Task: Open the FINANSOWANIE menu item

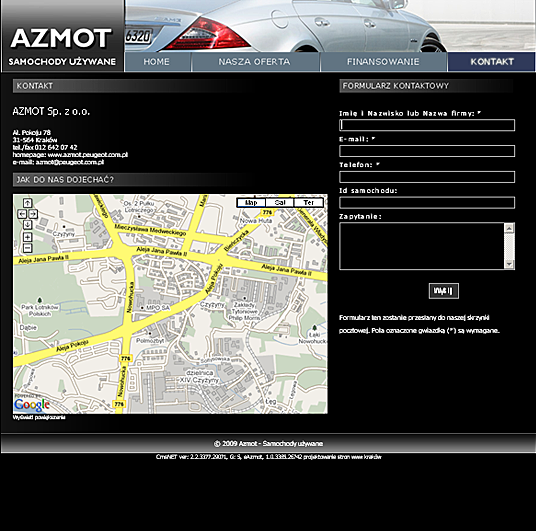Action: (x=383, y=62)
